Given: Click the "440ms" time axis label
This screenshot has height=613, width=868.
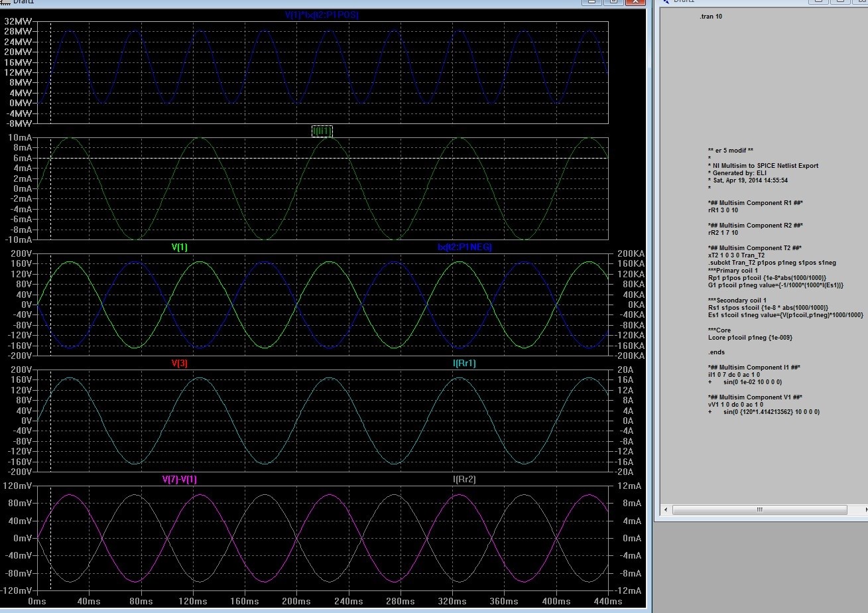Looking at the screenshot, I should (x=608, y=601).
